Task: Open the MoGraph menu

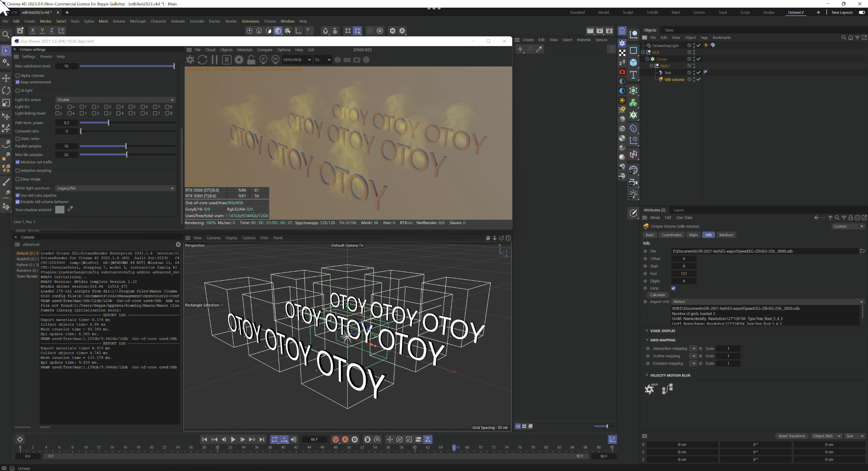Action: tap(138, 21)
